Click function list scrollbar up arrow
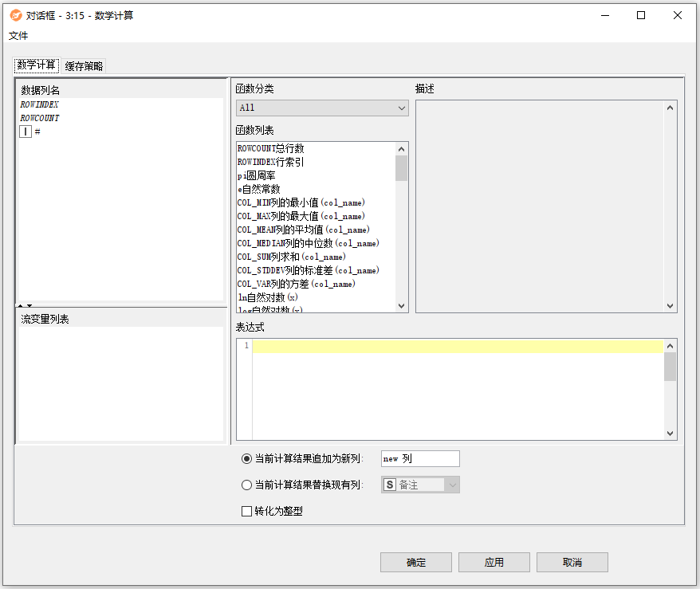700x589 pixels. point(401,148)
